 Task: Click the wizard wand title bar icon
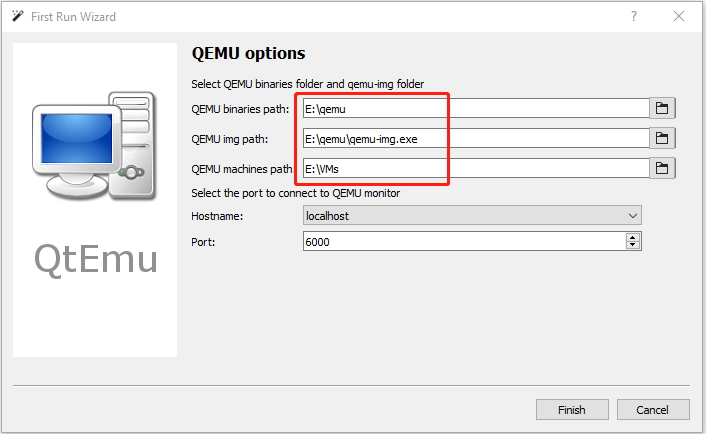(18, 17)
